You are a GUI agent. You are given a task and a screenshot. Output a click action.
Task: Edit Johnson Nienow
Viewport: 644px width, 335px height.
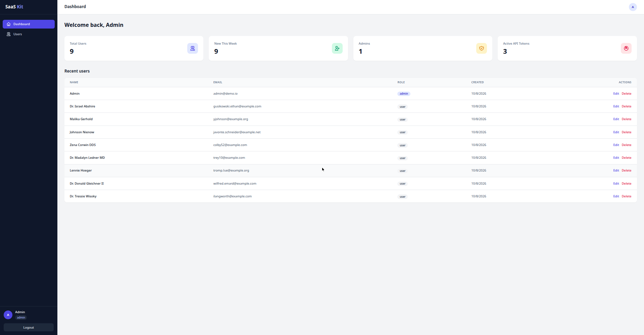(616, 132)
